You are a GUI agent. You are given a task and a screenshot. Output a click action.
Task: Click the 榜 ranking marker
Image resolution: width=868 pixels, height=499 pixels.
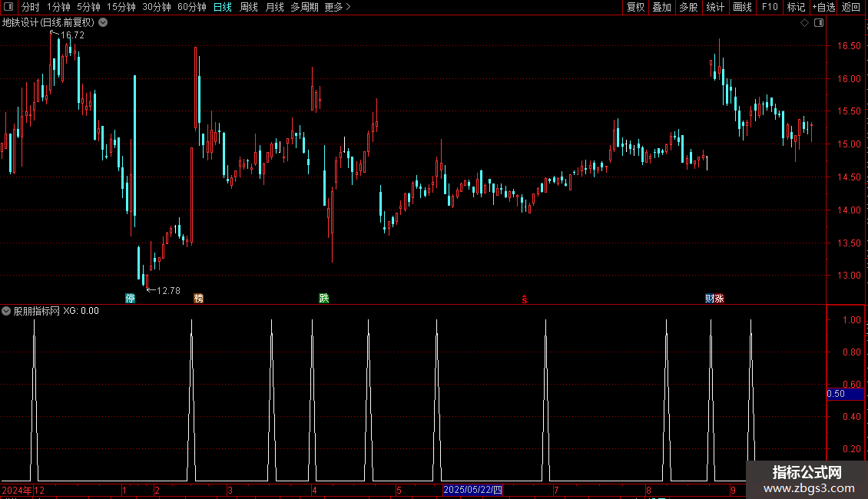(199, 299)
